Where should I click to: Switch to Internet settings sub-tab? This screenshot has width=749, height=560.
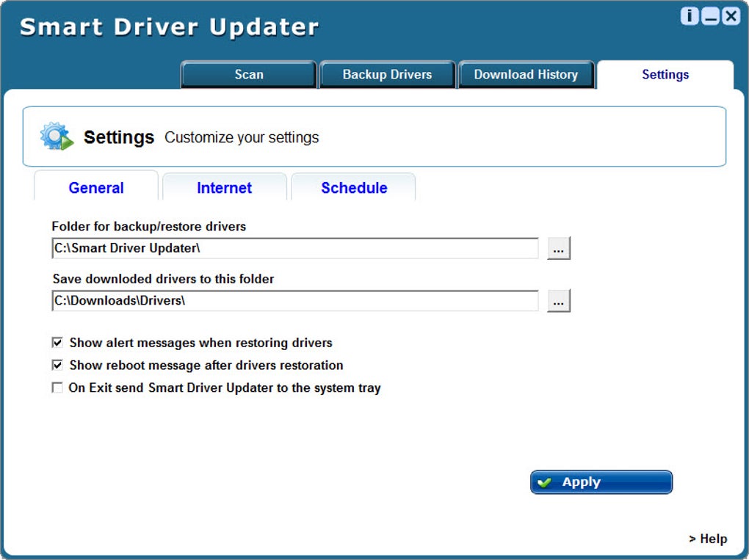click(x=225, y=188)
